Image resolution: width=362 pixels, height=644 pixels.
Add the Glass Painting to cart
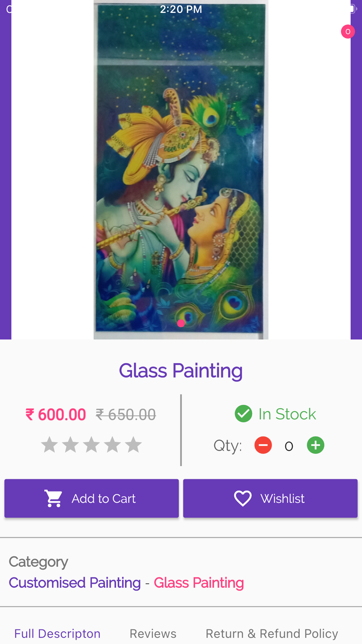92,498
